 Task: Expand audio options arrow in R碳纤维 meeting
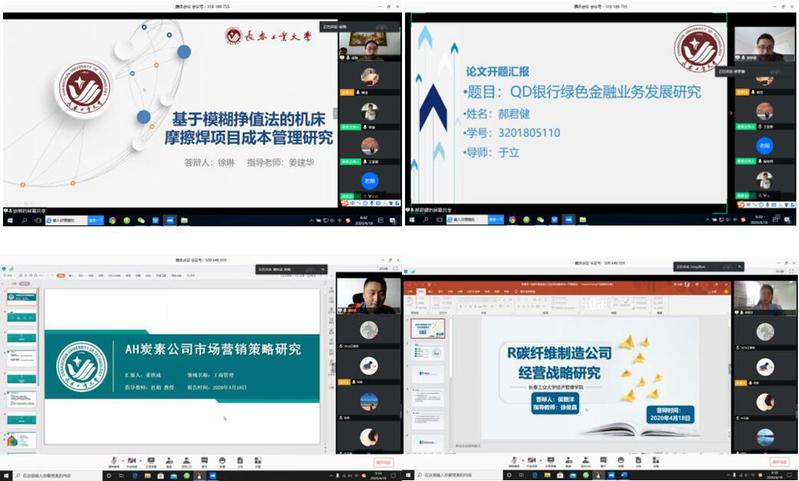[x=521, y=460]
